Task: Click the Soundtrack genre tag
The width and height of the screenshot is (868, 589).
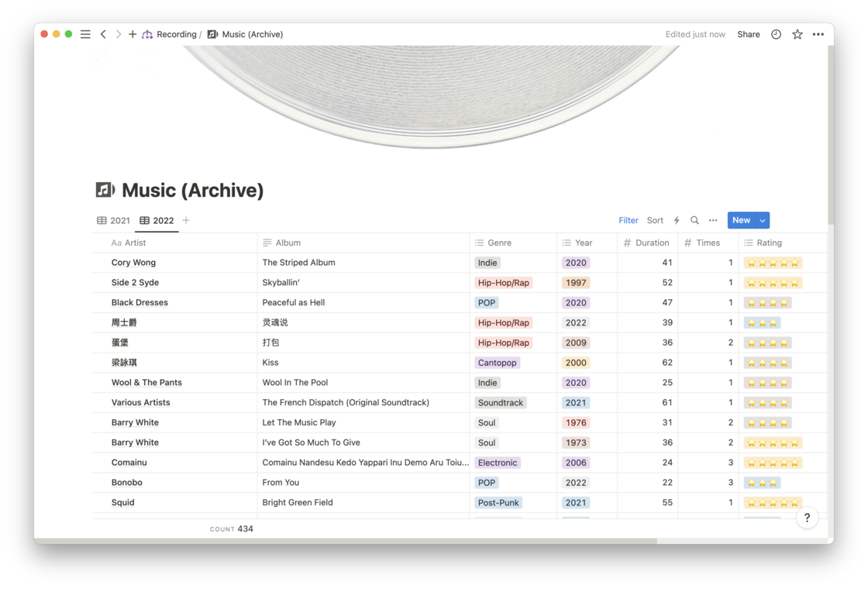Action: pos(501,402)
